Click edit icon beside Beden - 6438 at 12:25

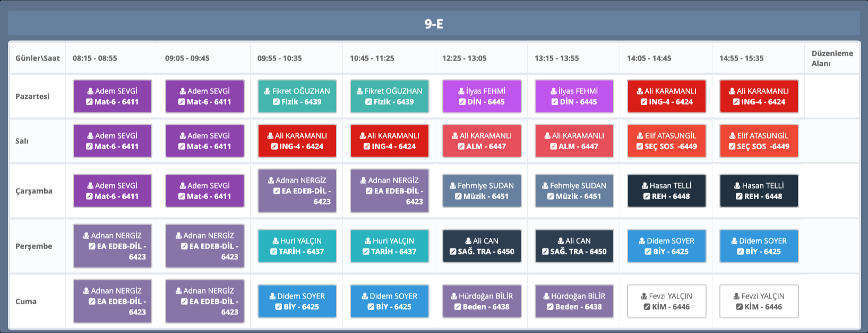tap(458, 307)
